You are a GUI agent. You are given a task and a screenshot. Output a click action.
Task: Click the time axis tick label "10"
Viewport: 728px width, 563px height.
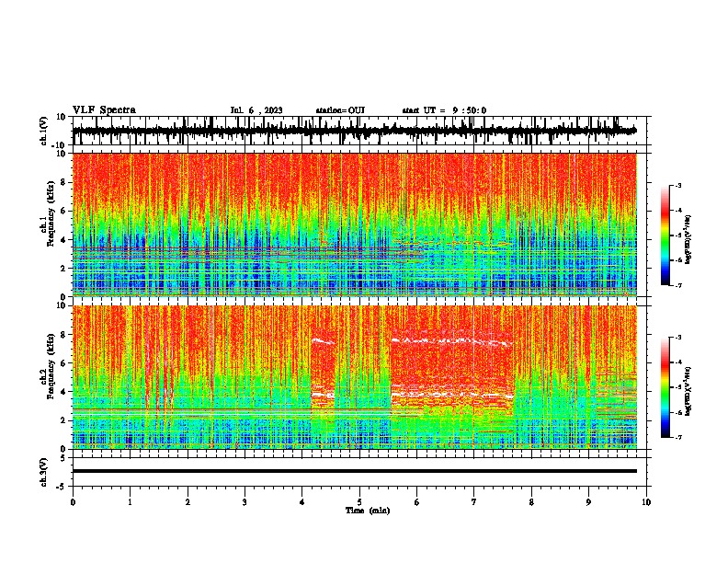[646, 502]
